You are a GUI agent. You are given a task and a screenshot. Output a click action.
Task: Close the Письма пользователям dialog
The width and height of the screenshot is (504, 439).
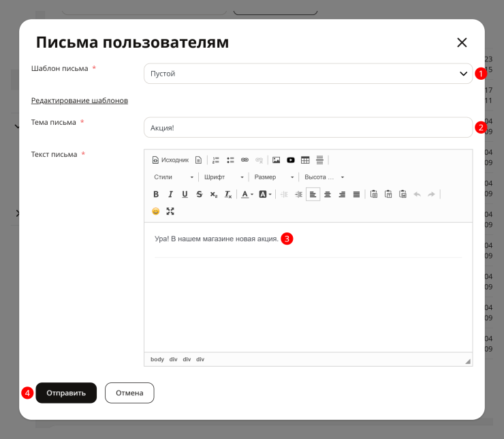click(462, 42)
